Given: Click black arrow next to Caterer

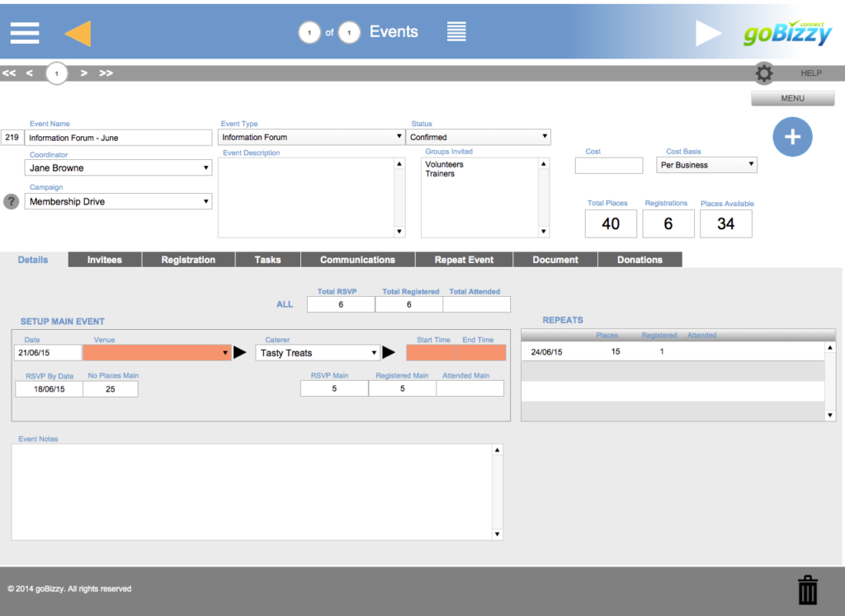Looking at the screenshot, I should (389, 353).
